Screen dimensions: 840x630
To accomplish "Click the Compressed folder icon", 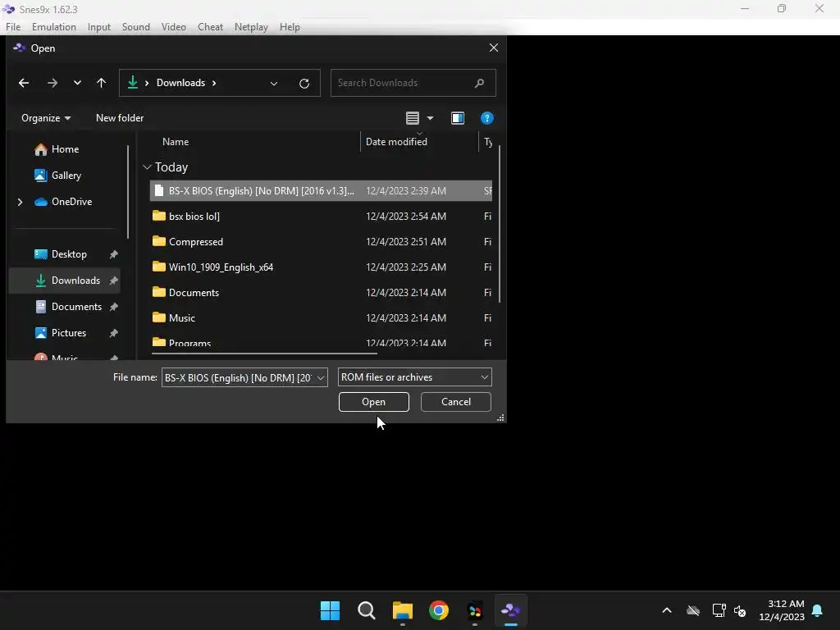I will coord(159,241).
